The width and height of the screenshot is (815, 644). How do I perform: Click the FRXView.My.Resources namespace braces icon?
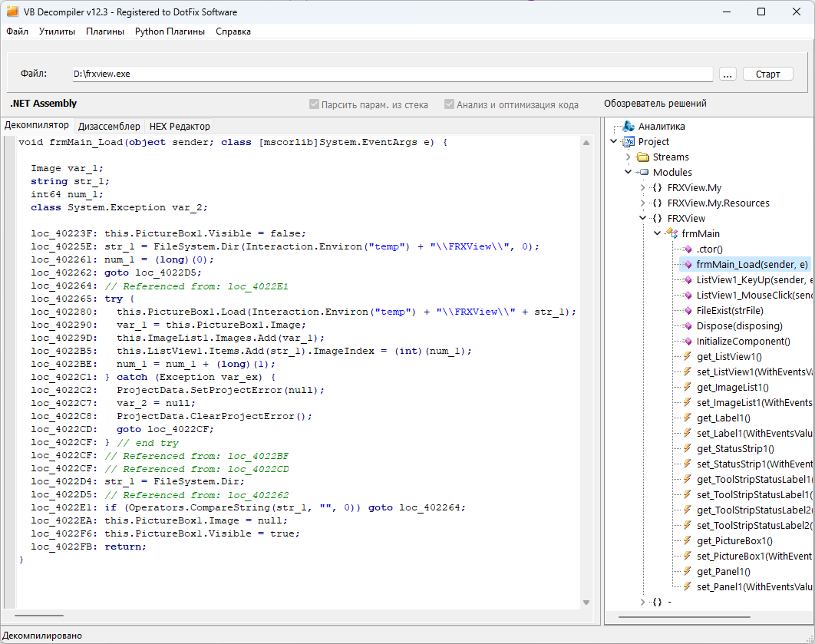click(658, 203)
